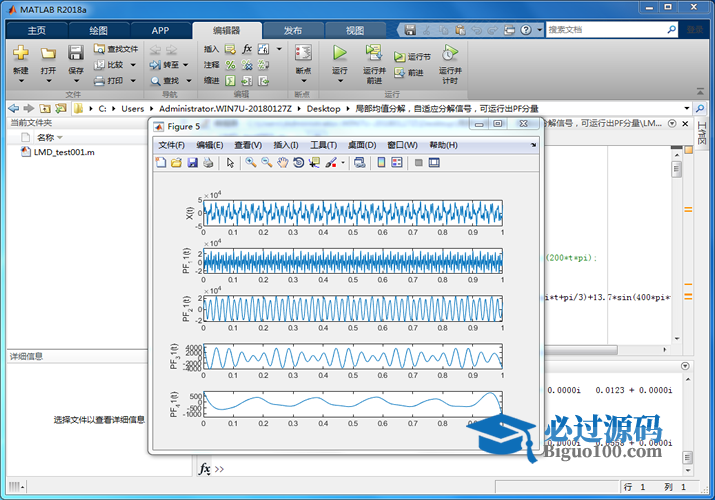
Task: Expand the 保存 dropdown arrow
Action: (76, 81)
